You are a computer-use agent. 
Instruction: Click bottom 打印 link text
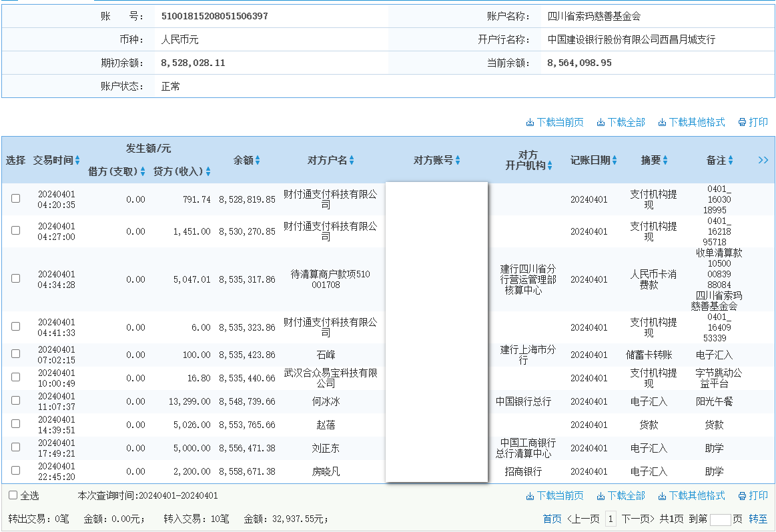click(758, 496)
